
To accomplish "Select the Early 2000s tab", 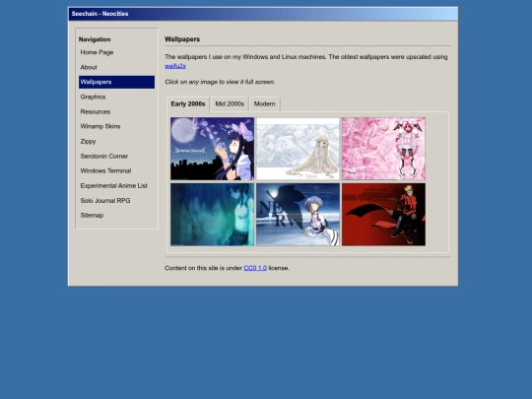I will pos(188,104).
